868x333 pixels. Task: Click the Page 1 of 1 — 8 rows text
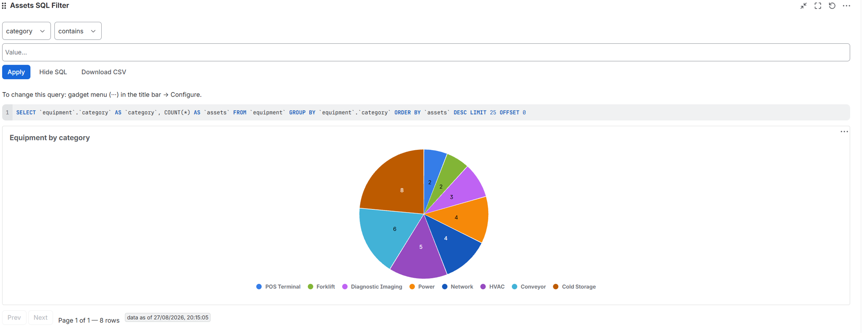pos(89,320)
